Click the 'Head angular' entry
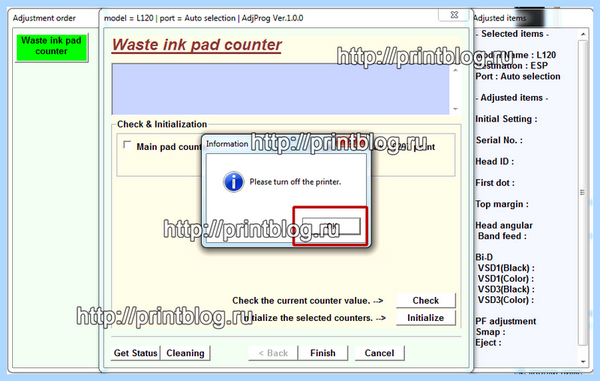 click(x=504, y=225)
